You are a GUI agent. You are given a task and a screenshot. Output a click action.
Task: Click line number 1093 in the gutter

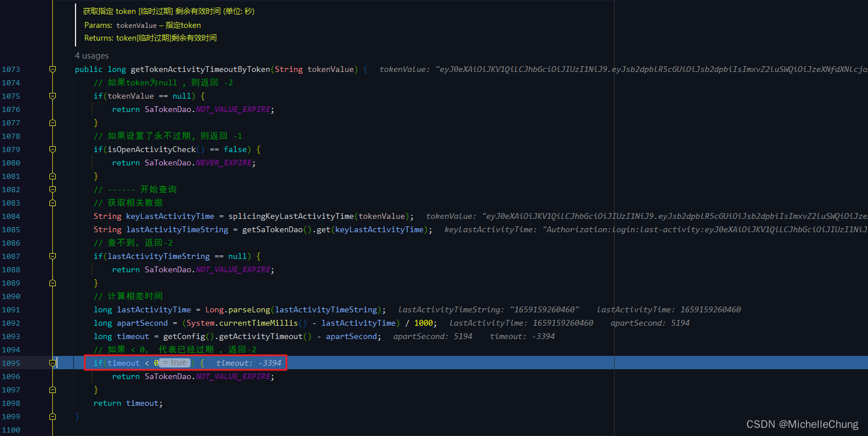[10, 336]
